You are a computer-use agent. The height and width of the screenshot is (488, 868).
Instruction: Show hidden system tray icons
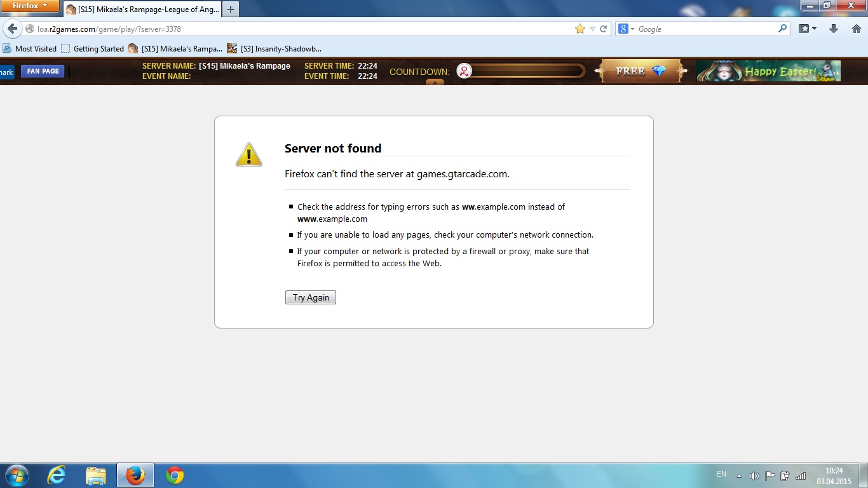739,475
